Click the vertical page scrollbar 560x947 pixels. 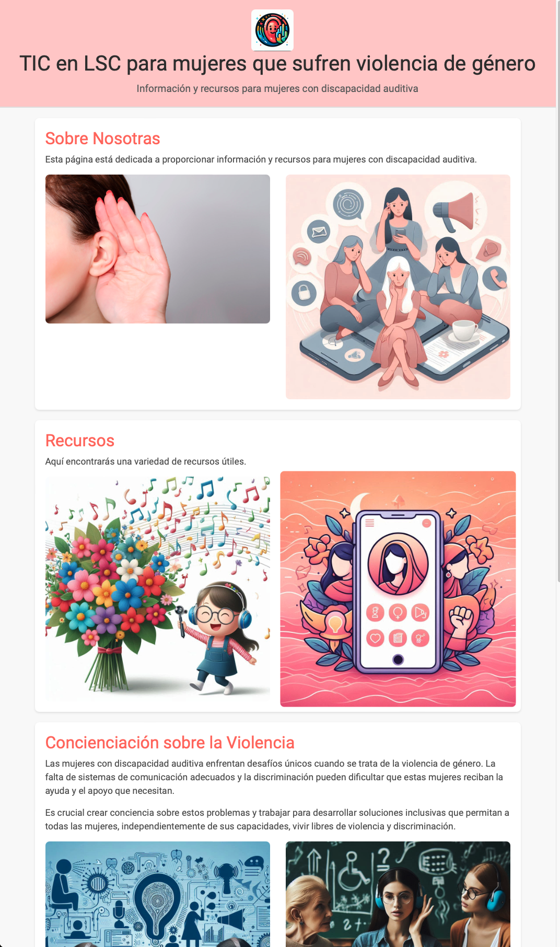tap(558, 293)
